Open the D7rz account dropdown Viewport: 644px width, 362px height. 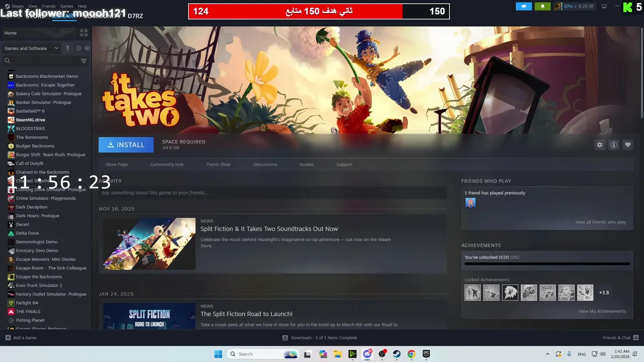tap(578, 7)
